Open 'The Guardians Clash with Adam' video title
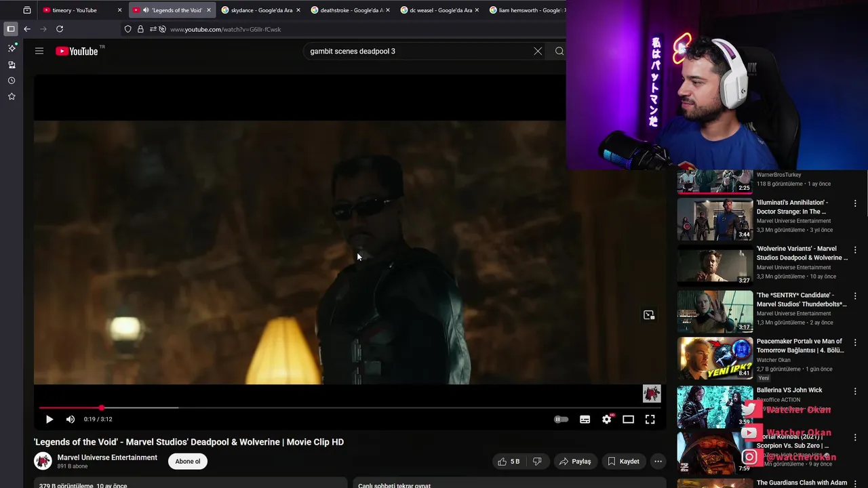868x488 pixels. click(x=802, y=483)
